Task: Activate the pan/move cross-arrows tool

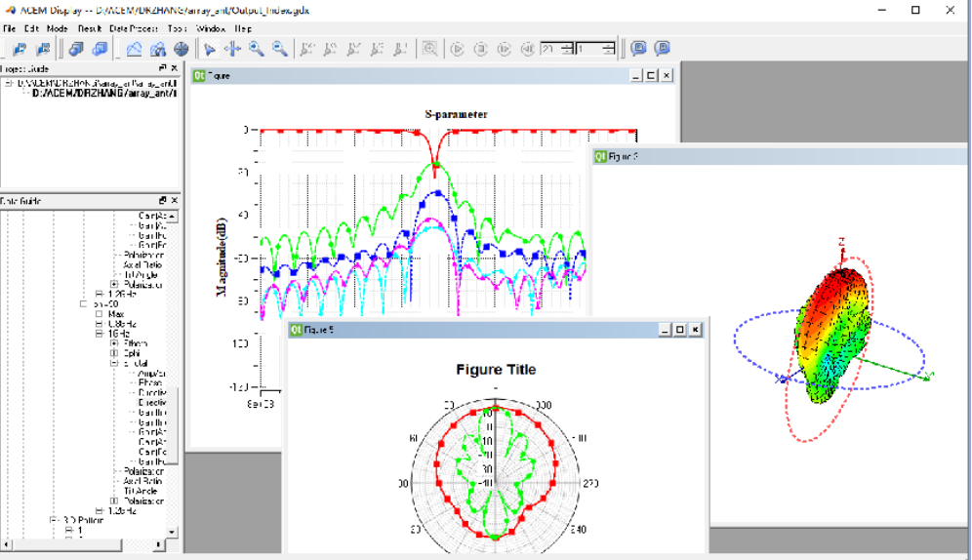Action: click(232, 49)
